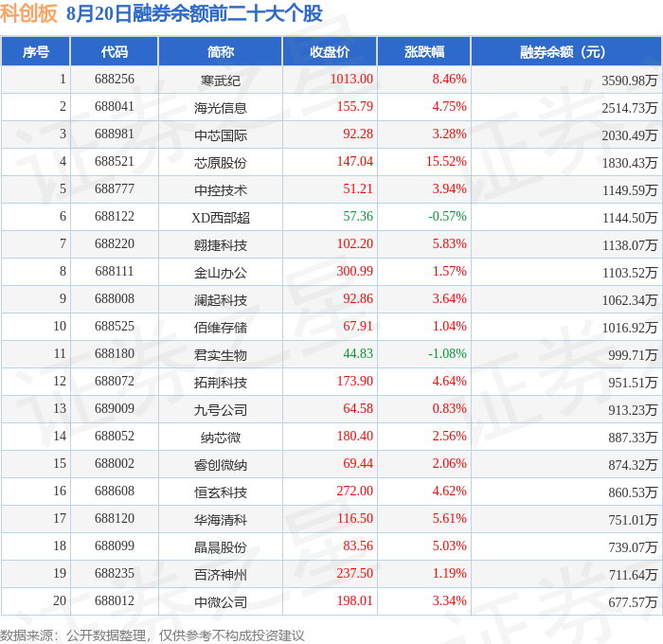Click closing price 300.99
Image resolution: width=663 pixels, height=644 pixels.
[x=355, y=272]
